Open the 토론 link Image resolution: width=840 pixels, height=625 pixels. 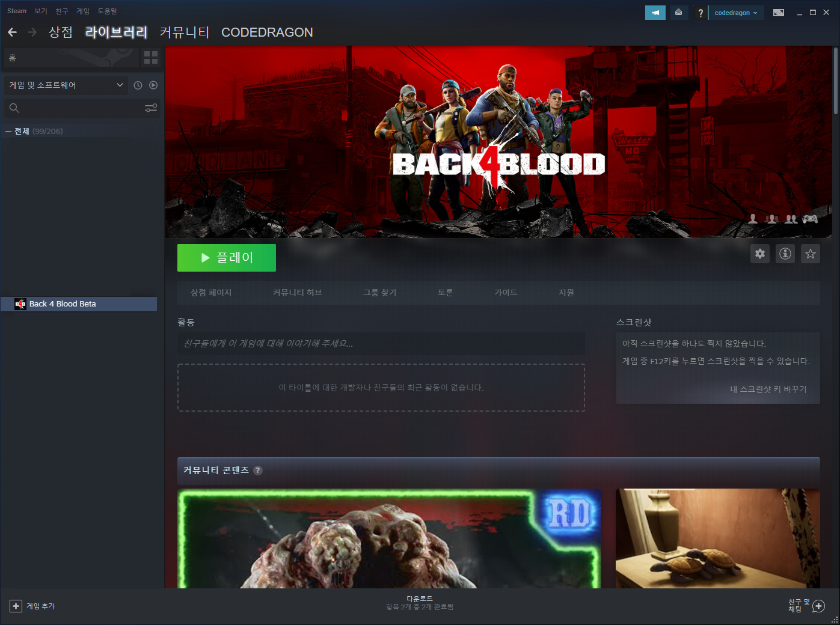pos(446,293)
